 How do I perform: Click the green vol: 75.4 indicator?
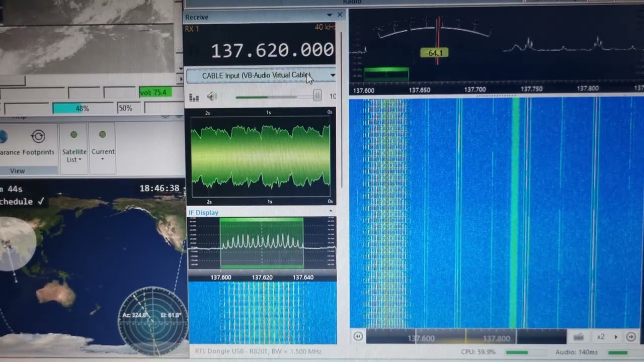point(155,93)
